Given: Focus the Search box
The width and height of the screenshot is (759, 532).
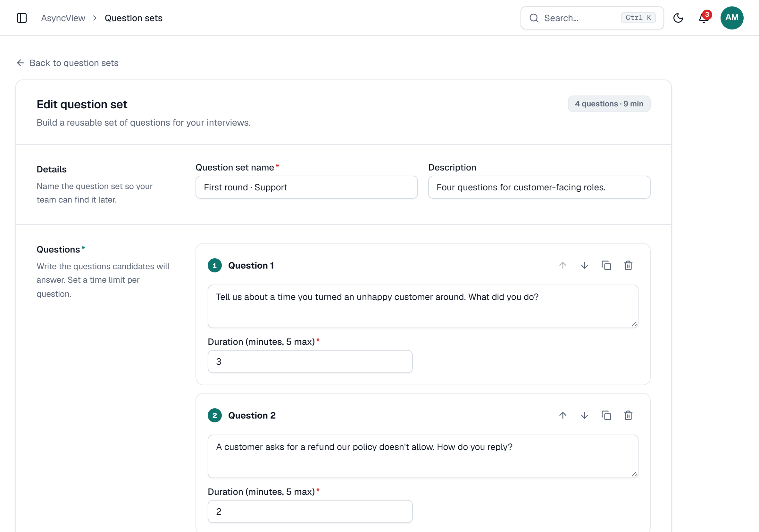Looking at the screenshot, I should click(x=592, y=18).
